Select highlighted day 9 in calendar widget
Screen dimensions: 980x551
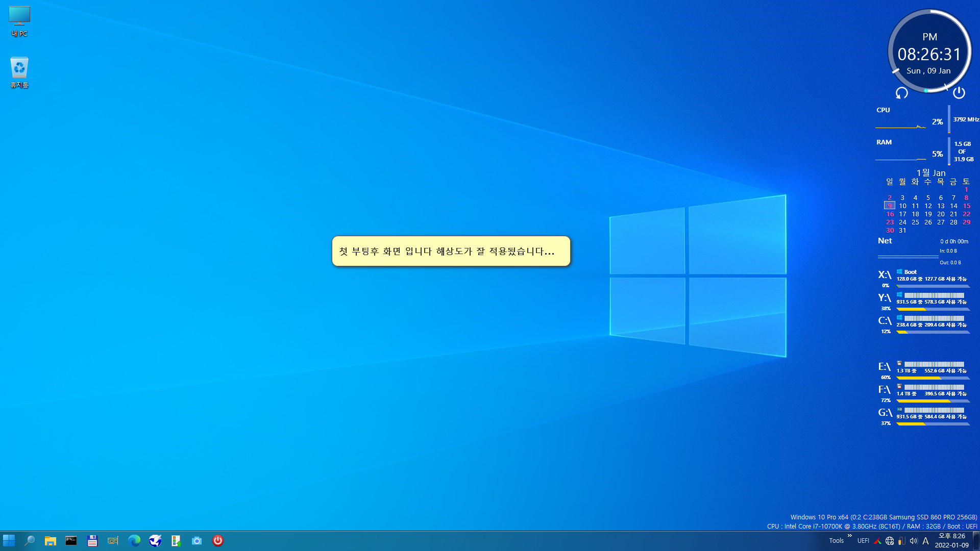tap(890, 206)
